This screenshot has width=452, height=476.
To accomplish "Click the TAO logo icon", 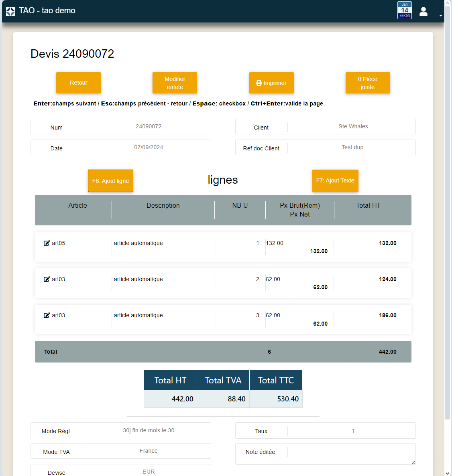I will (10, 11).
